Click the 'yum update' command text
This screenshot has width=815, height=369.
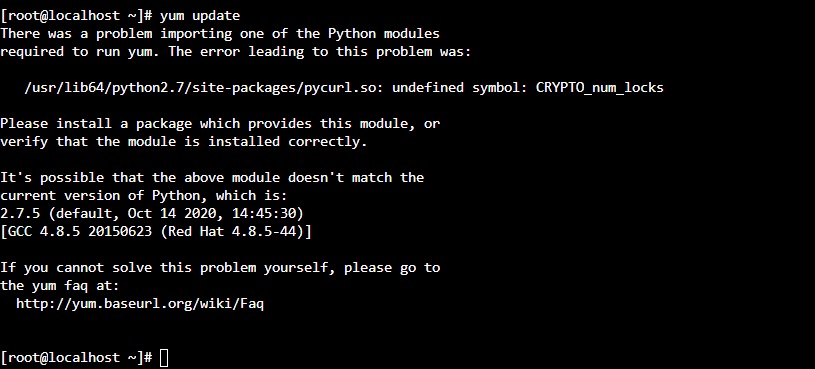click(200, 16)
